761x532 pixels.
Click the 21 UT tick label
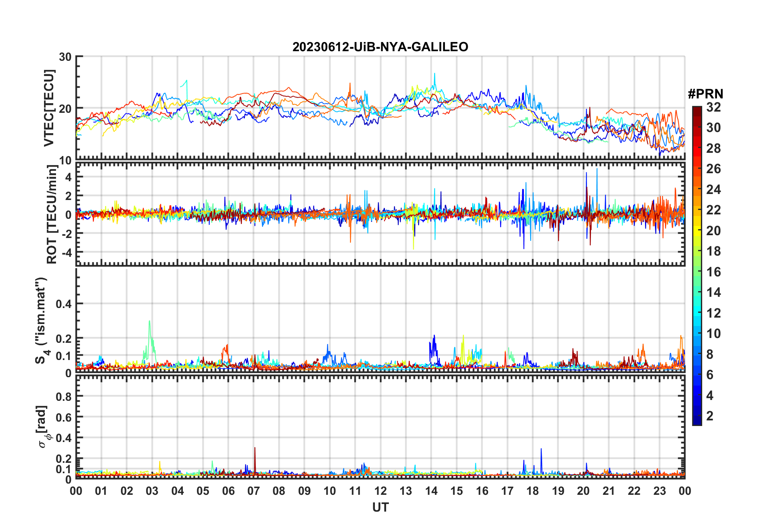609,491
